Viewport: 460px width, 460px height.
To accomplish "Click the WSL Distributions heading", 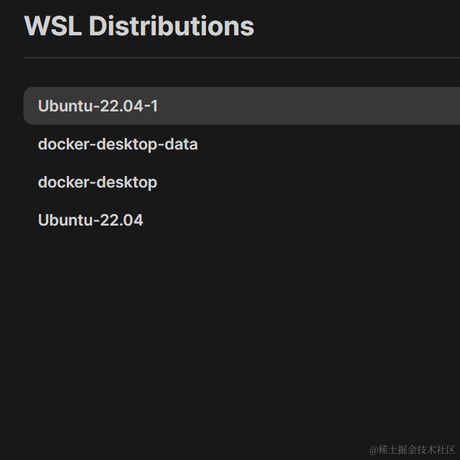I will (x=139, y=26).
